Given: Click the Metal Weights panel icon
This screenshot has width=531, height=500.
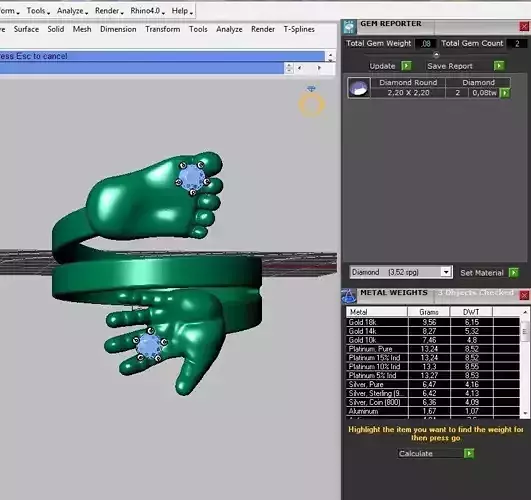Looking at the screenshot, I should tap(349, 296).
